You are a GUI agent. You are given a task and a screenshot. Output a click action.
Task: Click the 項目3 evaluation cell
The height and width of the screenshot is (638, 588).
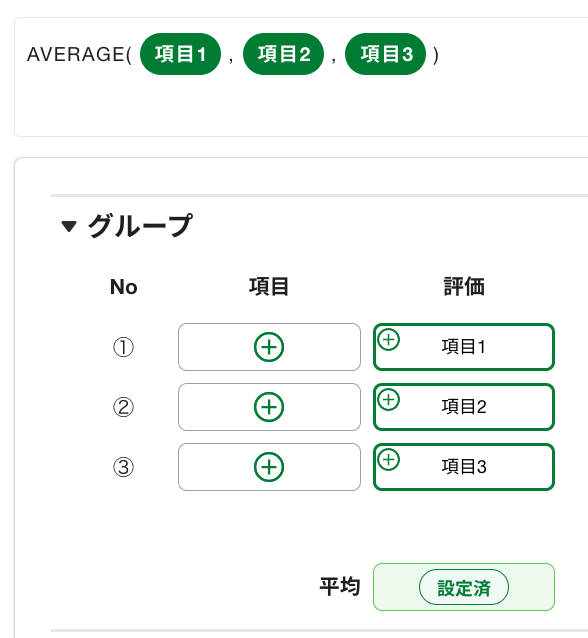pos(464,467)
